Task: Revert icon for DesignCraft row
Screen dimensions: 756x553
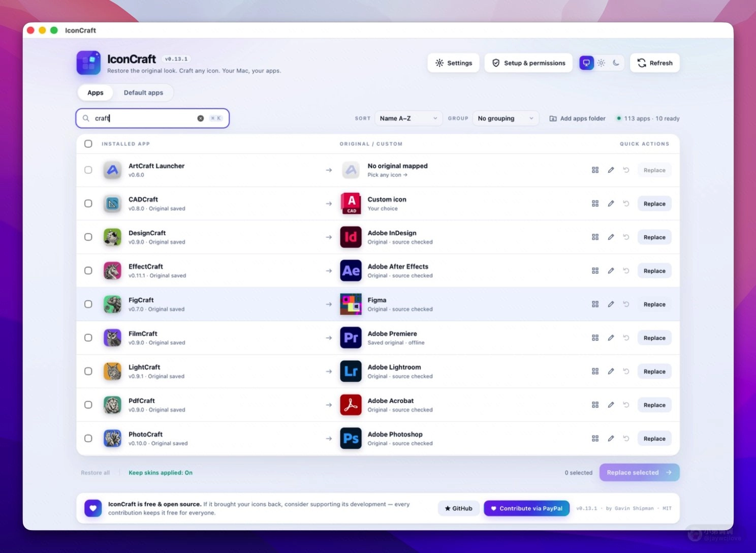Action: (x=626, y=237)
